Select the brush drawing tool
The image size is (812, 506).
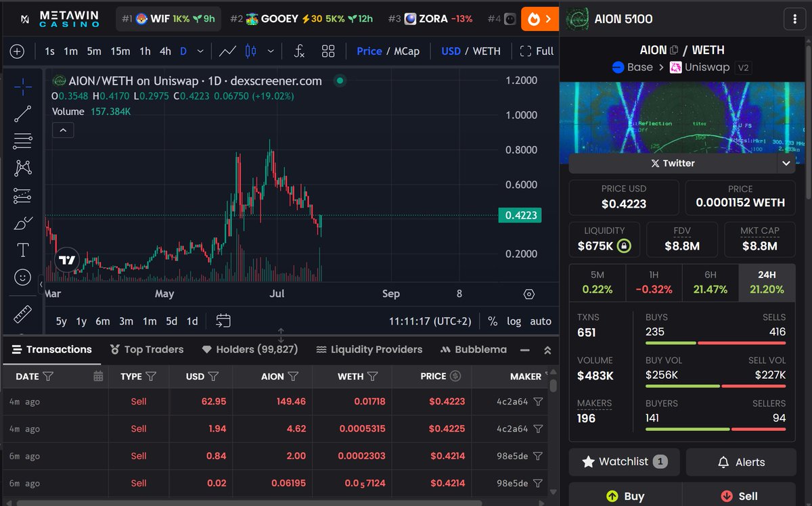click(22, 223)
